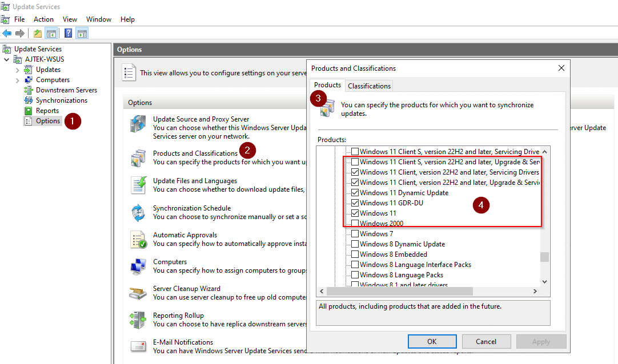Viewport: 618px width, 364px height.
Task: Click the Forward arrow toolbar icon
Action: 20,34
